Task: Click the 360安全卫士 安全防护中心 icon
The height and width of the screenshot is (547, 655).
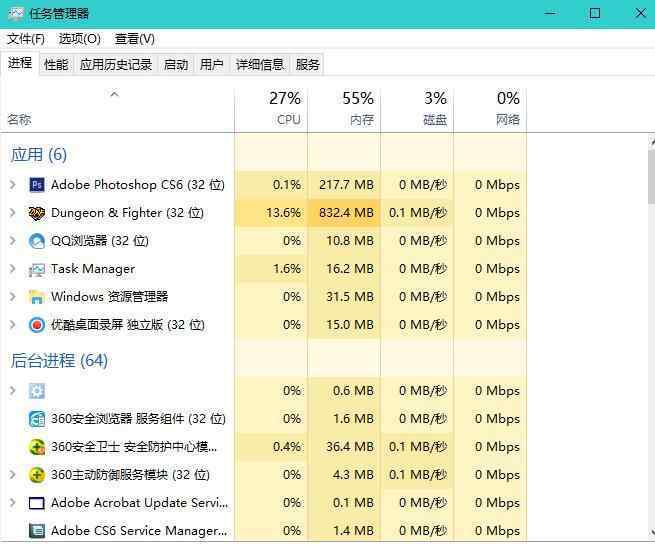Action: [x=37, y=447]
